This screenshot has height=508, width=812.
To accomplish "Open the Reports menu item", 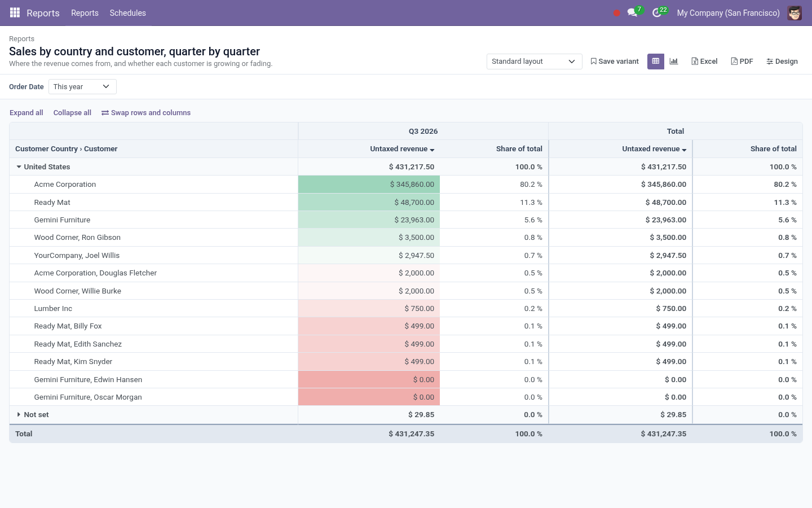I will [85, 13].
